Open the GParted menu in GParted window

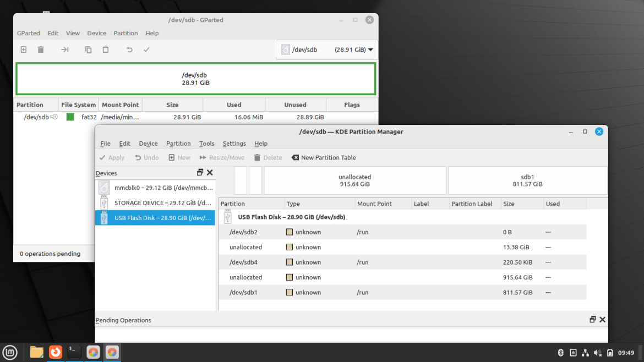(28, 33)
